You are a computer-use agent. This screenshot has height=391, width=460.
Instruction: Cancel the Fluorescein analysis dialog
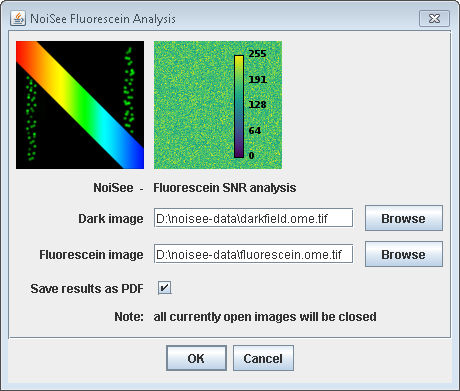pyautogui.click(x=263, y=358)
